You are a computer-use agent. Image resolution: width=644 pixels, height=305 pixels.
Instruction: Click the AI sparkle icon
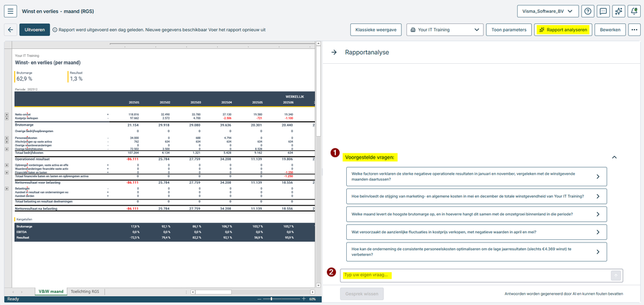pos(618,12)
